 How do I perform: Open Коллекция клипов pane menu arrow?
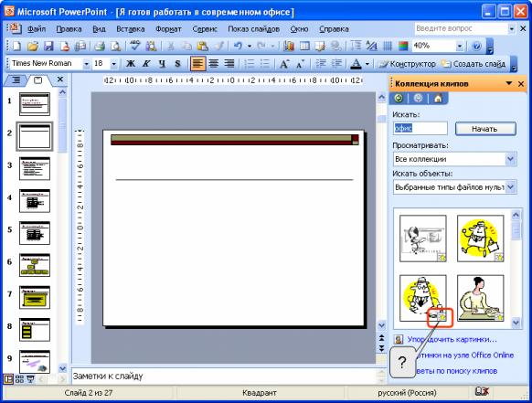click(509, 83)
